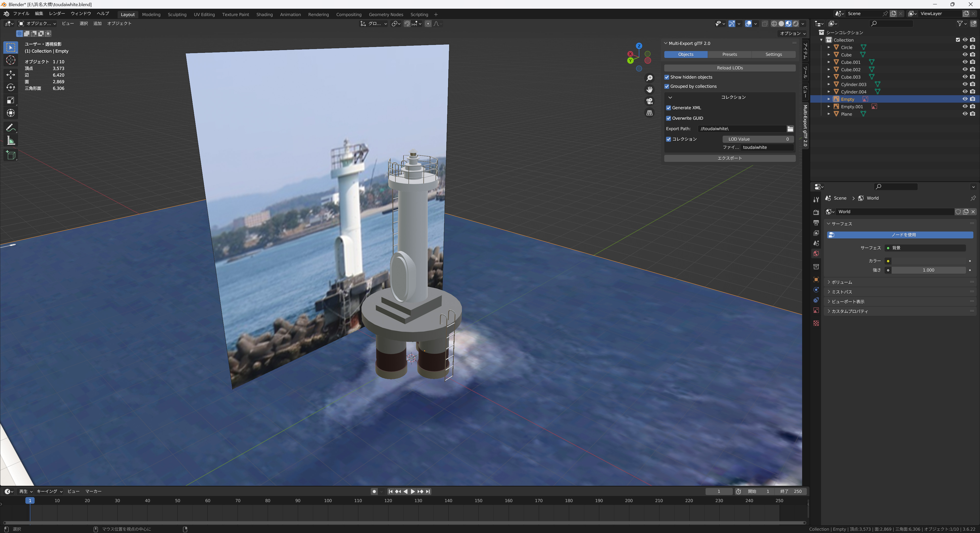Open Scene properties tab icon
Viewport: 980px width, 533px height.
pyautogui.click(x=816, y=243)
